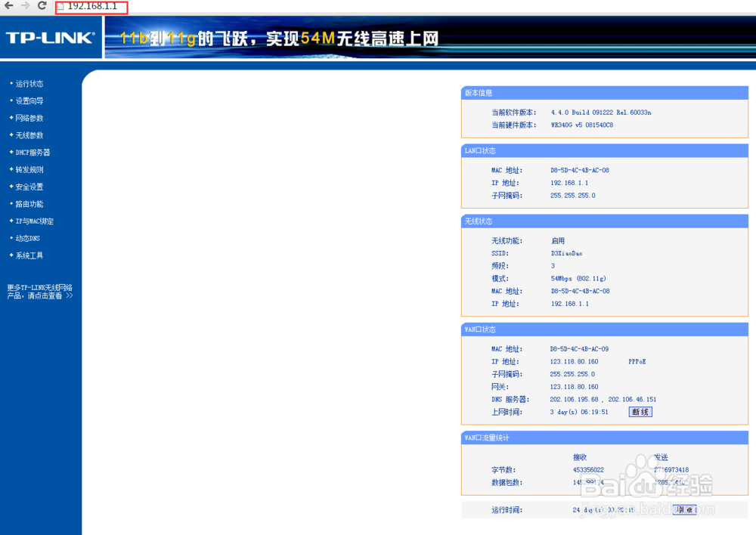This screenshot has width=756, height=535.
Task: Select LAN IP address under LAN口状态
Action: 569,183
